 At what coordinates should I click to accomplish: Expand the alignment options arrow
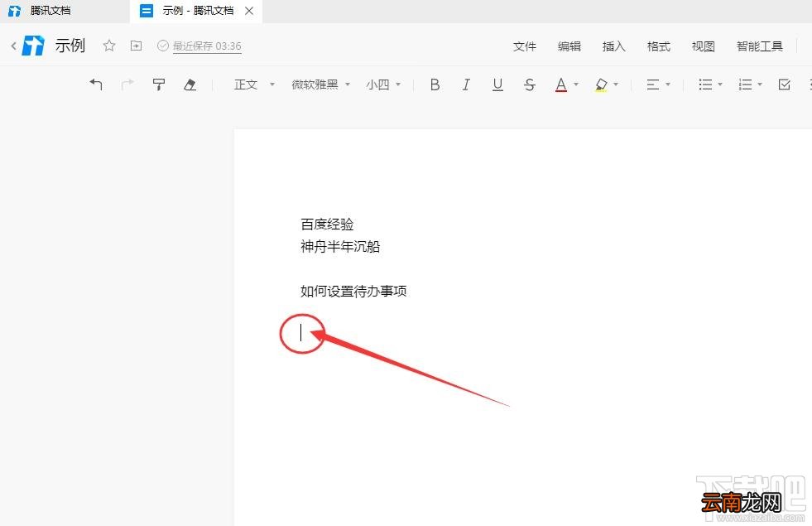tap(668, 84)
